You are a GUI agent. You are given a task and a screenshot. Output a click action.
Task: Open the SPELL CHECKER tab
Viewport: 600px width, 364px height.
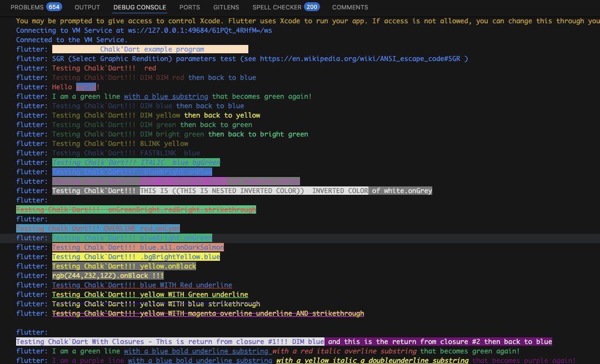[x=277, y=7]
